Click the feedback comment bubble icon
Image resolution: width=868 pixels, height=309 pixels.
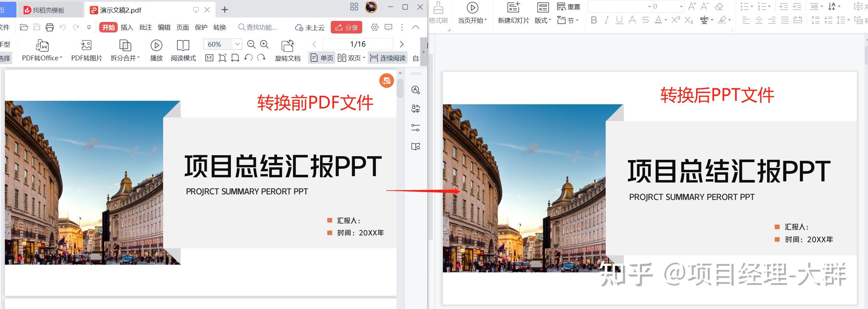[x=388, y=27]
